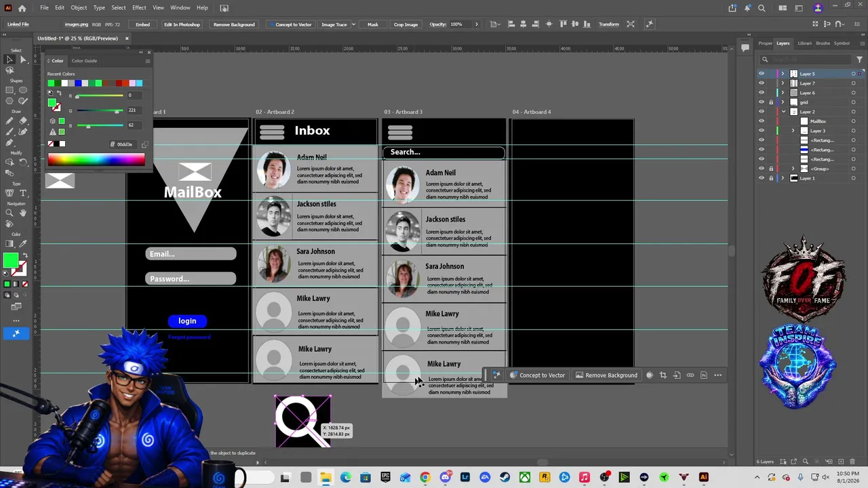
Task: Click the hex color value field
Action: coord(124,144)
